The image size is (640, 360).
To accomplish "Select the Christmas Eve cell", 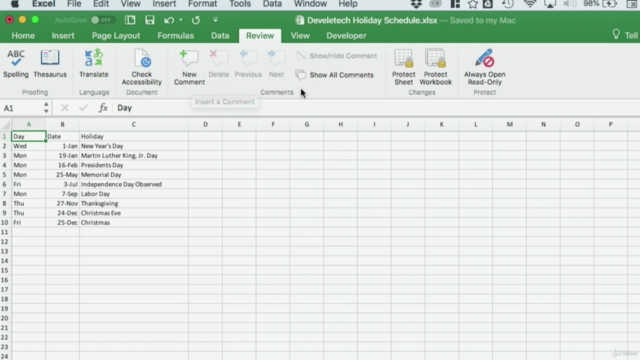I will 134,213.
